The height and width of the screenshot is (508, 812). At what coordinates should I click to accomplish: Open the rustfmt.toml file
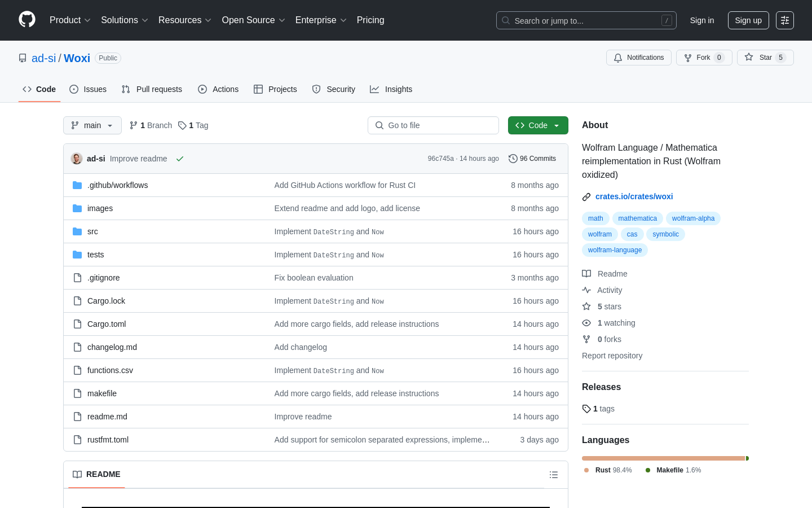click(108, 440)
